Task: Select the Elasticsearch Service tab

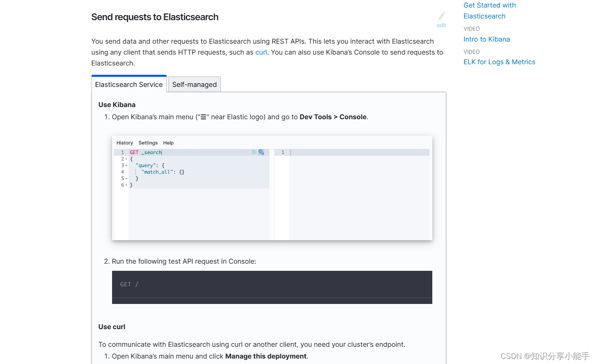Action: coord(129,84)
